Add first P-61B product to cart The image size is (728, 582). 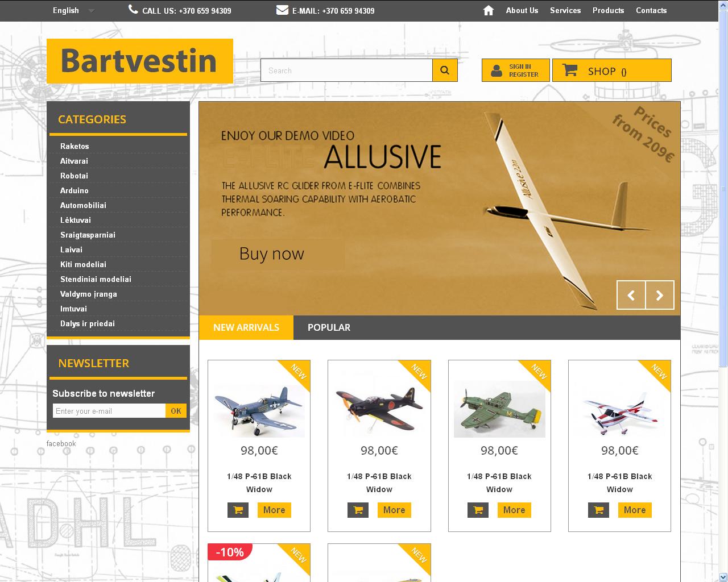(238, 510)
